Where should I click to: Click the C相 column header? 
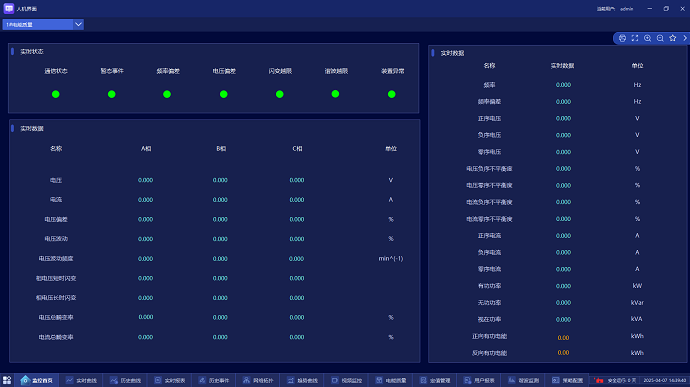coord(297,149)
